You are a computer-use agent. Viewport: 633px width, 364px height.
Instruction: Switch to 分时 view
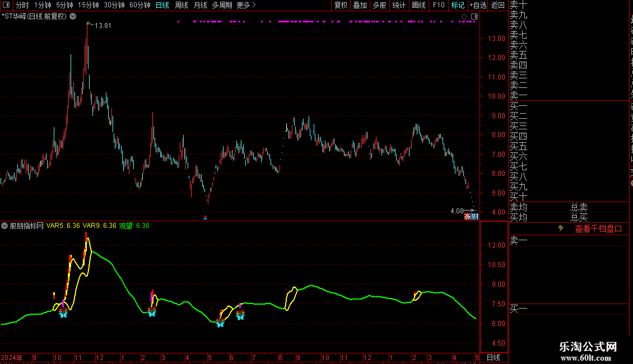[x=22, y=5]
